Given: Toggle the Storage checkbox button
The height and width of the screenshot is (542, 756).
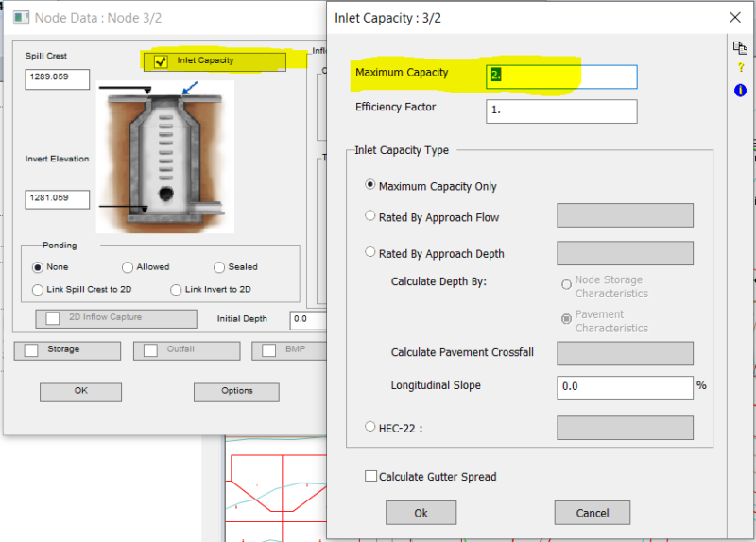Looking at the screenshot, I should point(31,350).
